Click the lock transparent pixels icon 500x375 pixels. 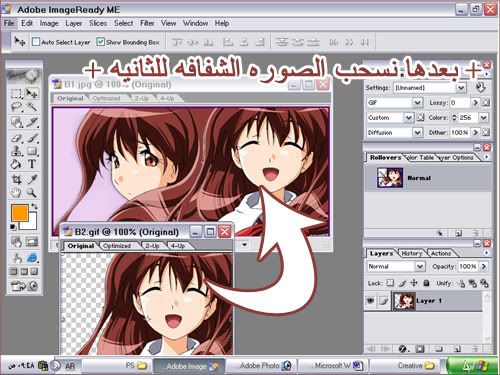(390, 283)
